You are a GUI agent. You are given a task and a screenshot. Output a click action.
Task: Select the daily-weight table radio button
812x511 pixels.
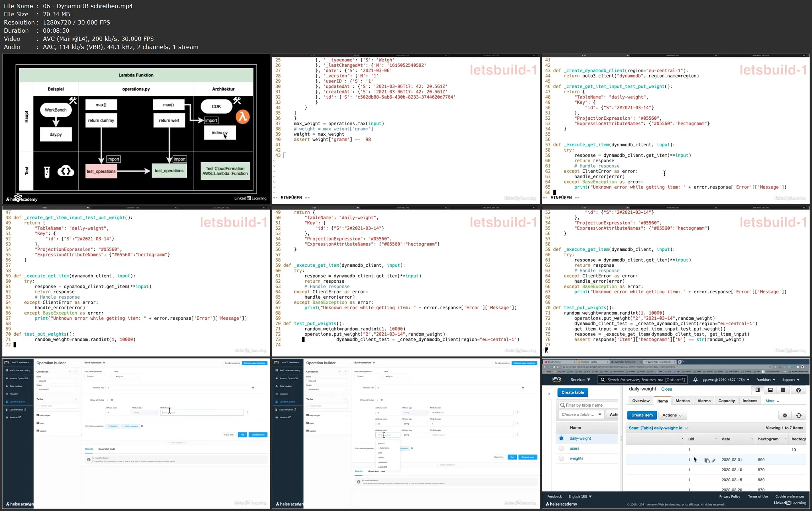(x=561, y=438)
